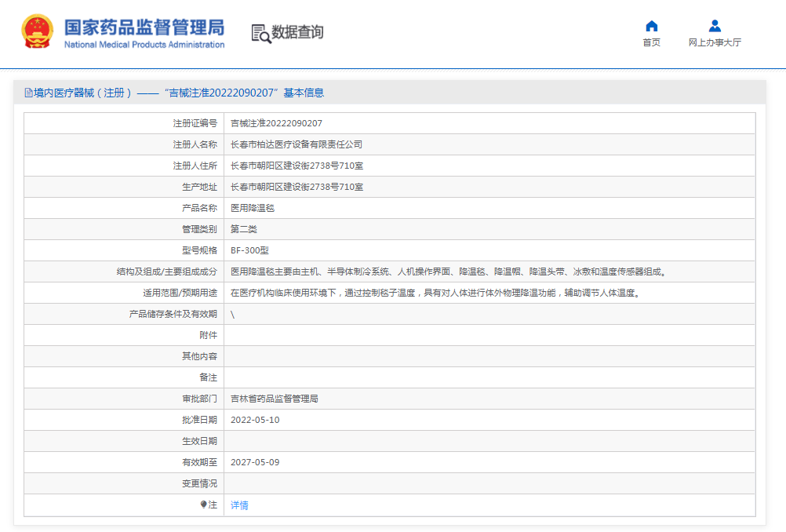Select the 产品名称 value 医用降温毯
786x532 pixels.
click(252, 208)
